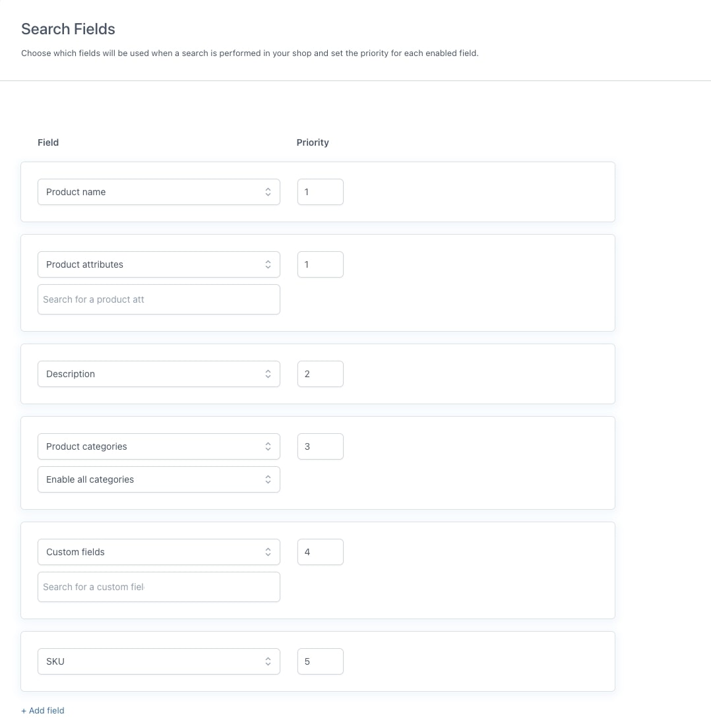The height and width of the screenshot is (728, 711).
Task: Click the custom field search box
Action: coord(158,587)
